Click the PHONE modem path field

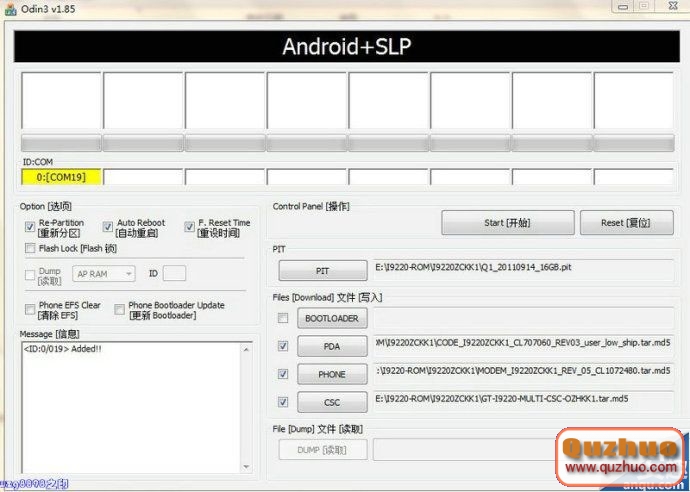click(x=524, y=374)
